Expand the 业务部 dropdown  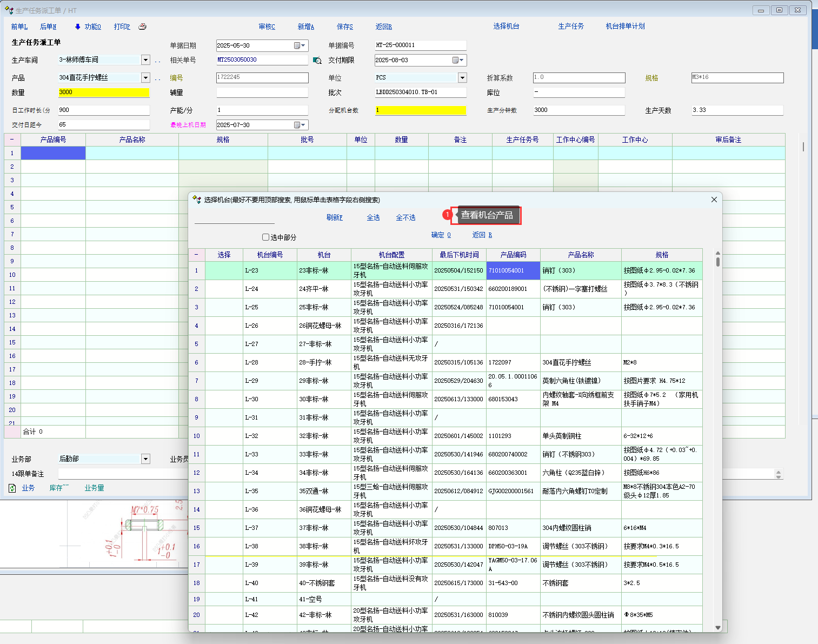click(x=145, y=459)
